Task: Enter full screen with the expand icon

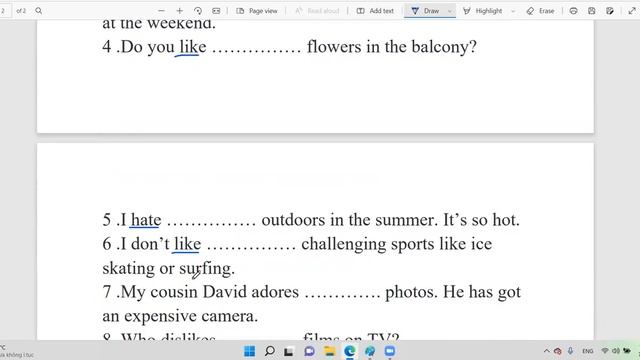Action: (x=632, y=11)
